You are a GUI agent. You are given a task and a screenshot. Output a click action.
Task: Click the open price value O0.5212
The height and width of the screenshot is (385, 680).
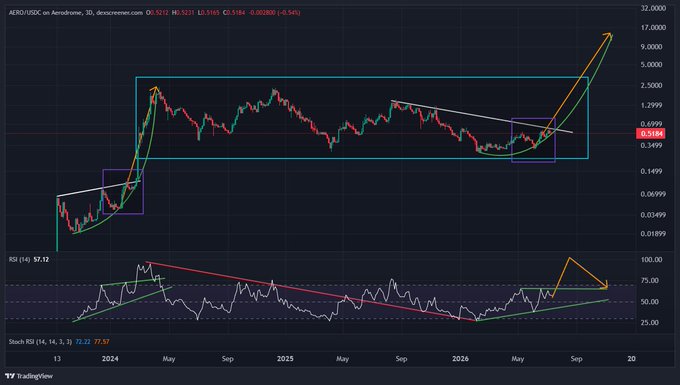point(157,13)
